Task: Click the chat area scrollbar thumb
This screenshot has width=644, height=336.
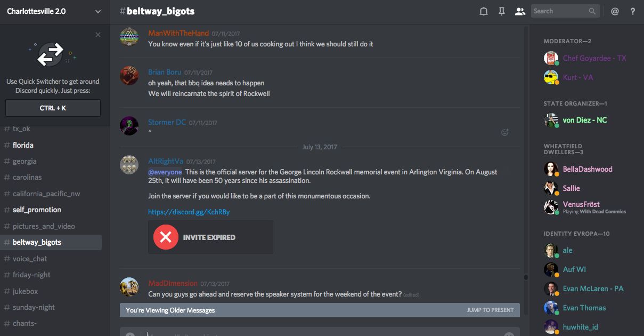Action: pyautogui.click(x=526, y=277)
